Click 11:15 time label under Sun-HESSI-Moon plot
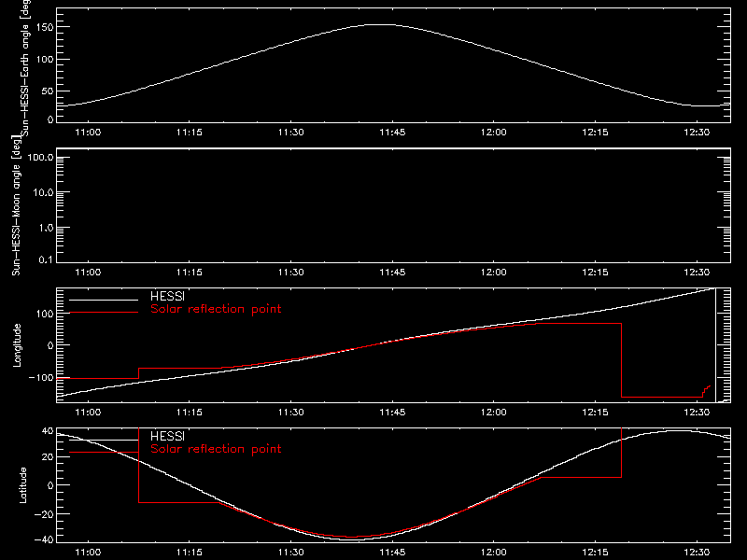747x560 pixels. [x=190, y=273]
